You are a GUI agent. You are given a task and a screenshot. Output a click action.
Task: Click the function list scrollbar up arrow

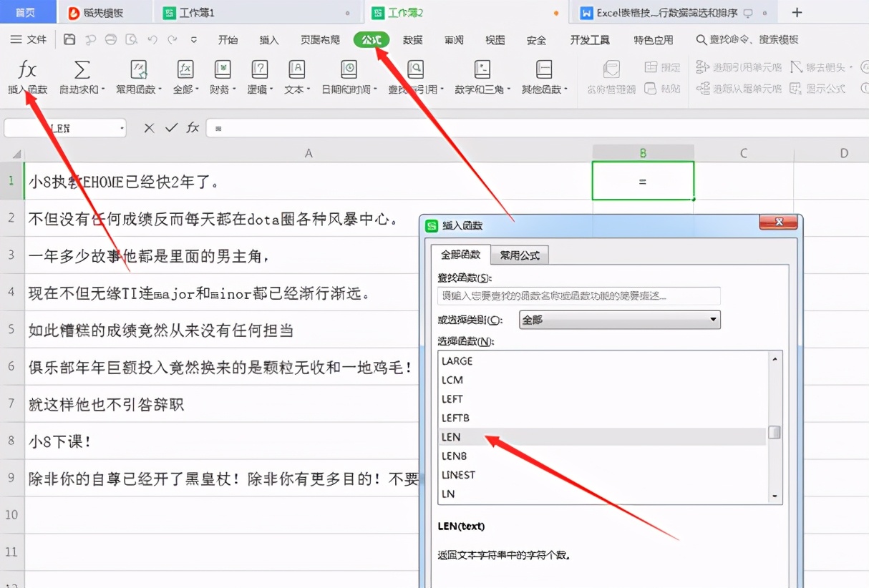click(775, 358)
